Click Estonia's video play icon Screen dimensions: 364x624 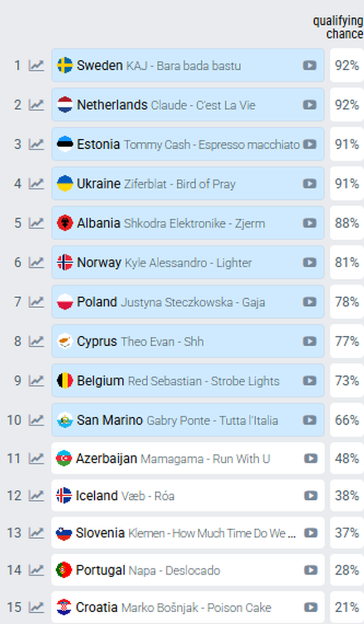310,144
